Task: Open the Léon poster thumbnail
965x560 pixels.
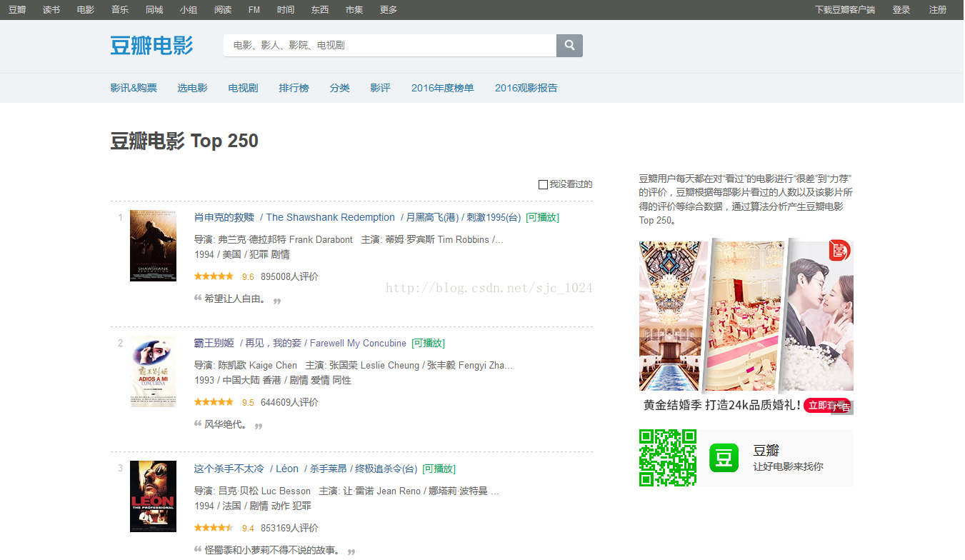Action: click(153, 496)
